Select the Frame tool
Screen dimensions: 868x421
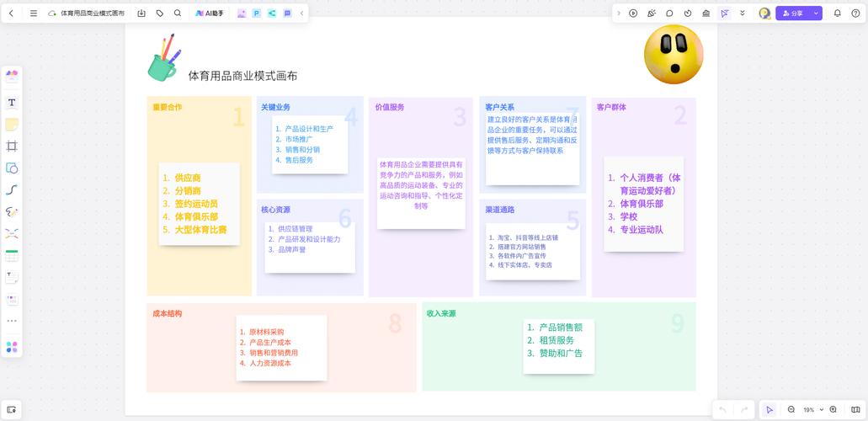tap(12, 147)
